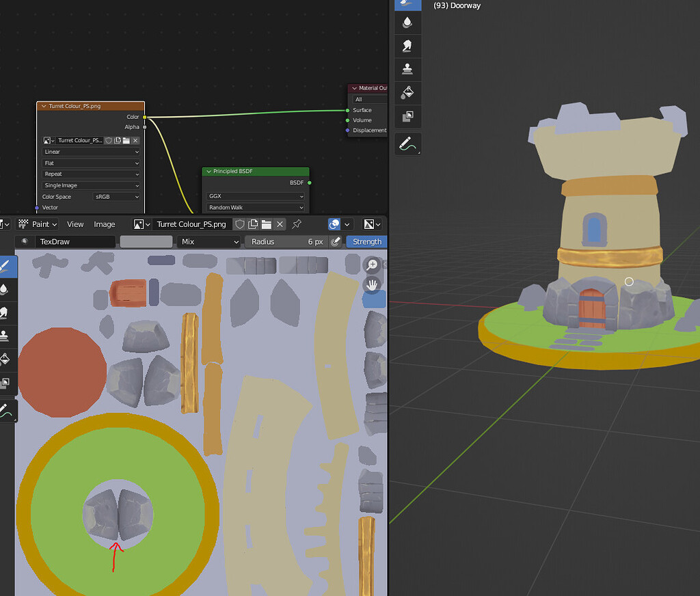This screenshot has width=700, height=596.
Task: Click the Alpha output socket on image node
Action: coord(145,127)
